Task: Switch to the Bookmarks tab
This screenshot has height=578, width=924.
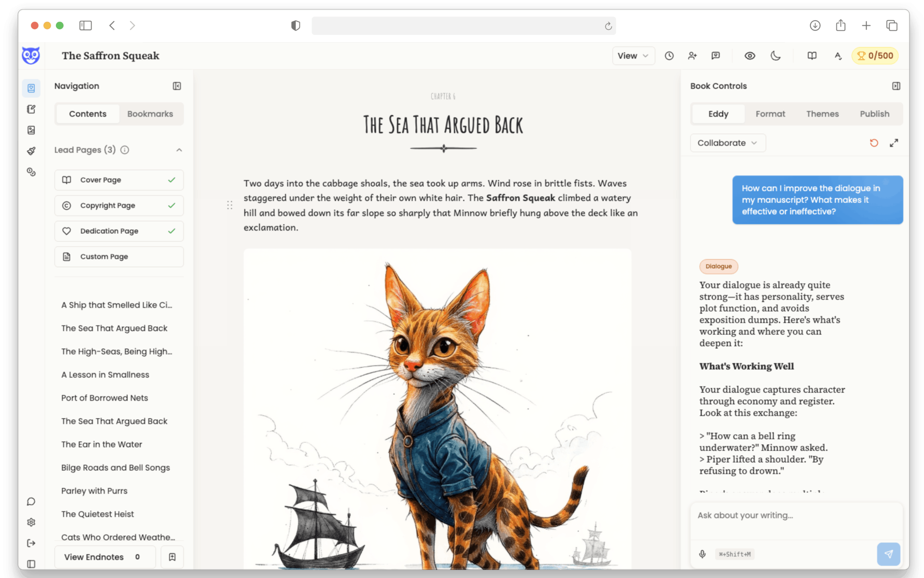Action: 150,113
